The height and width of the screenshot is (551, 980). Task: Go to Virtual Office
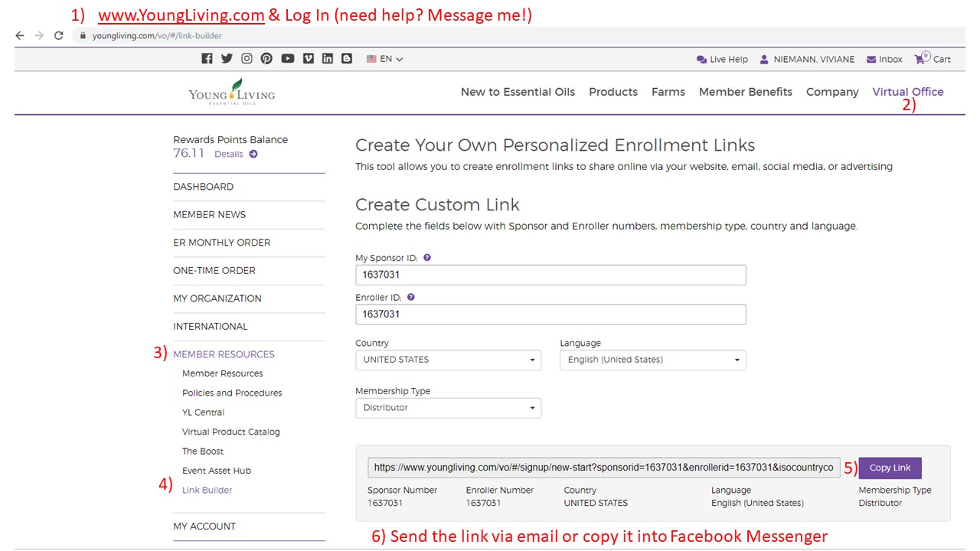[908, 92]
